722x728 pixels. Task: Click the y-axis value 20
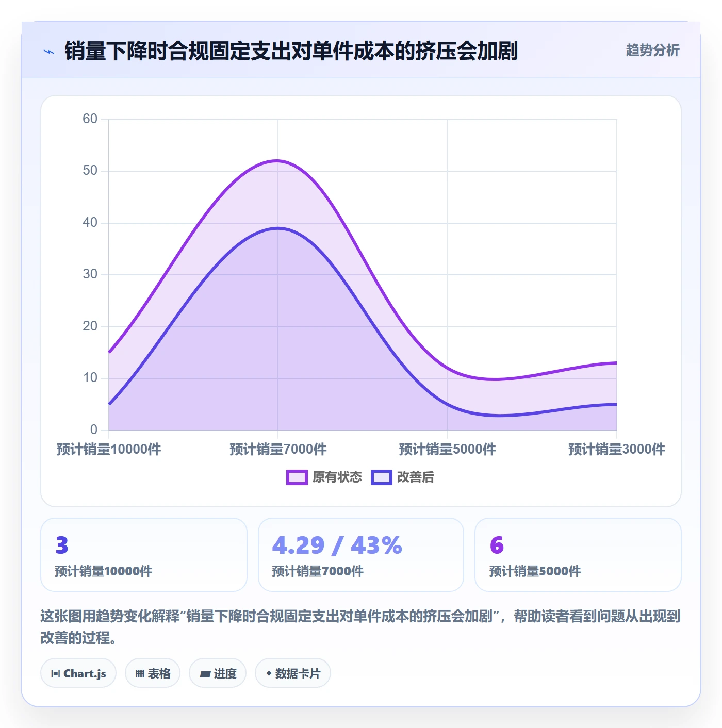click(90, 326)
